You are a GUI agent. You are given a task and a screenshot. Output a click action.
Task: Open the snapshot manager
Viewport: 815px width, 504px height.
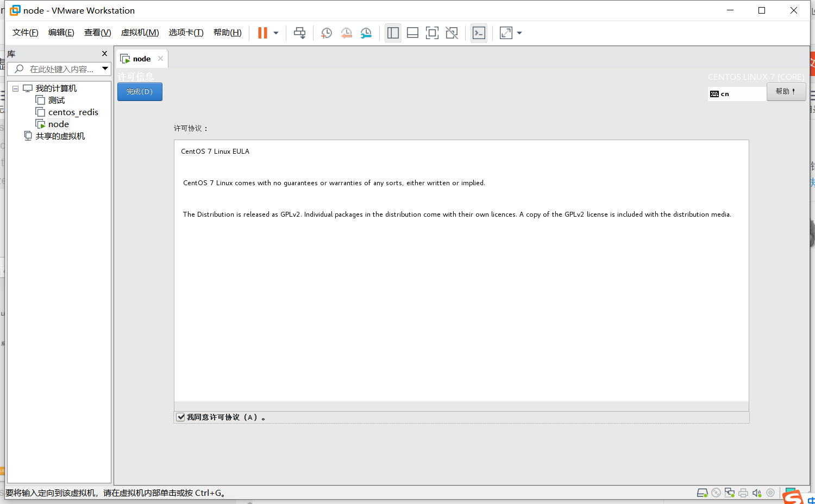pyautogui.click(x=366, y=33)
